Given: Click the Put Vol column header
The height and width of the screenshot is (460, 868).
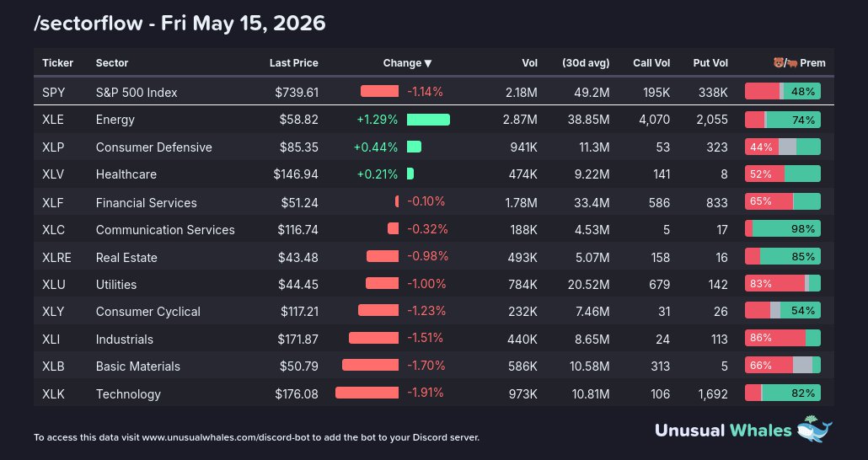Looking at the screenshot, I should click(x=710, y=63).
